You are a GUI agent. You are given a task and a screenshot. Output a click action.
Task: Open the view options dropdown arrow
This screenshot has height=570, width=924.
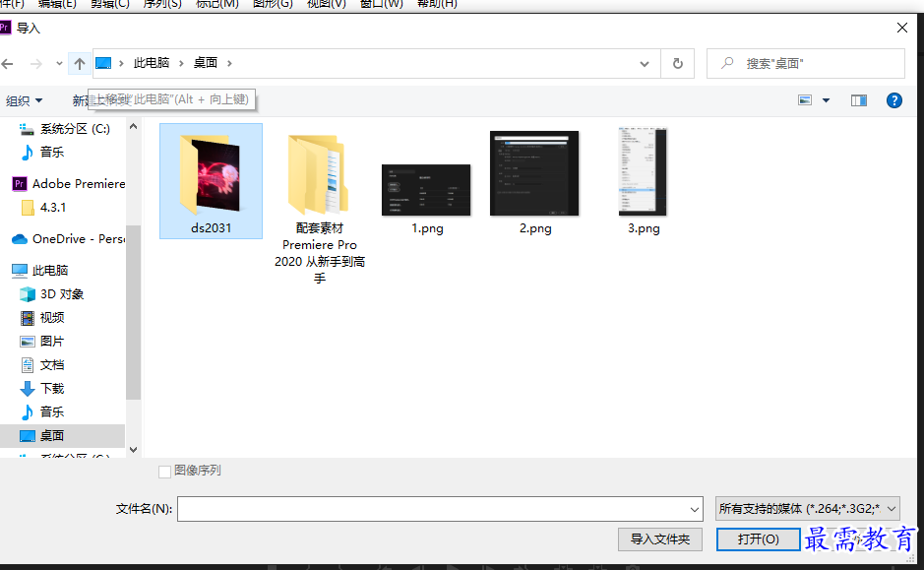point(827,100)
